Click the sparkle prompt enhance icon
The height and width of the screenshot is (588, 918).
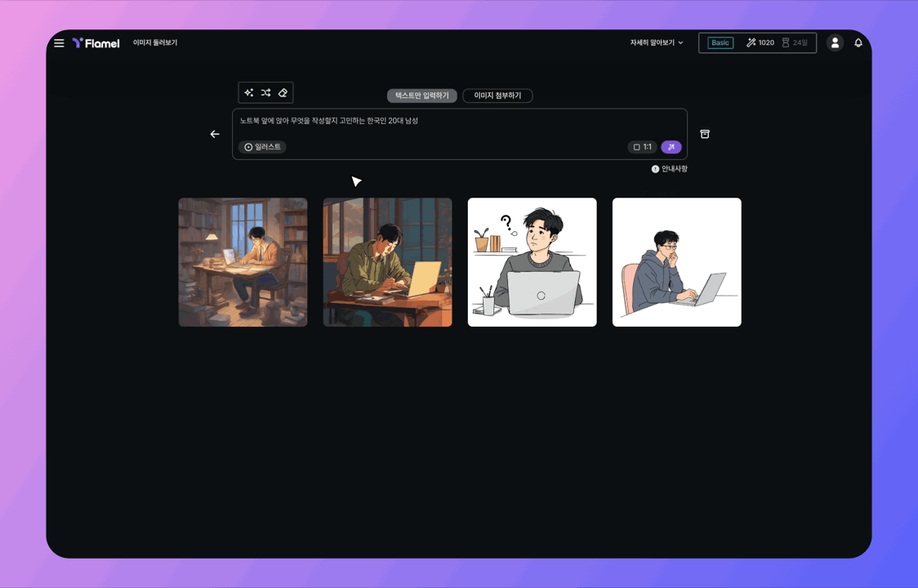249,93
